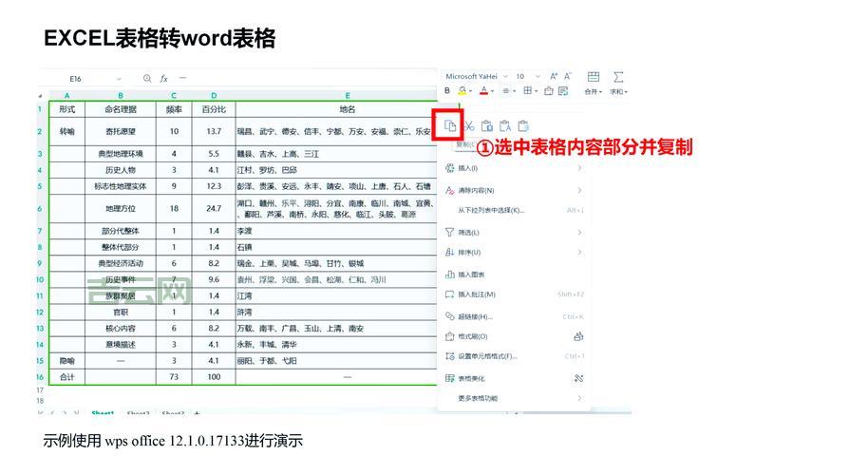This screenshot has width=868, height=475.
Task: Click the decrease font size A- icon
Action: pos(567,76)
